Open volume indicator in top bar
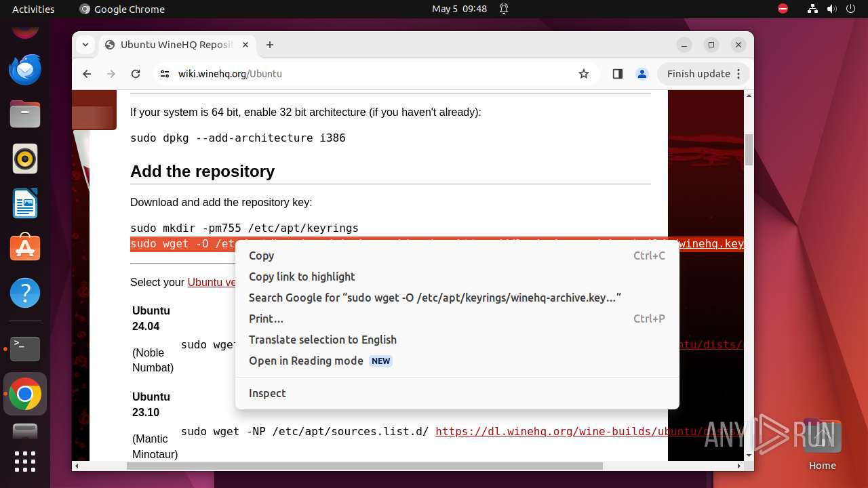868x488 pixels. 832,9
